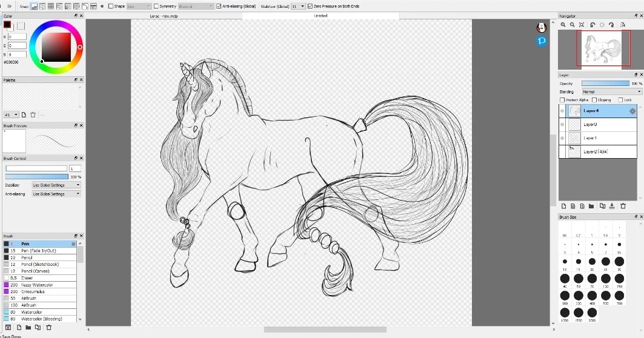Select the Pencil (Sketchbook) brush

tap(40, 264)
